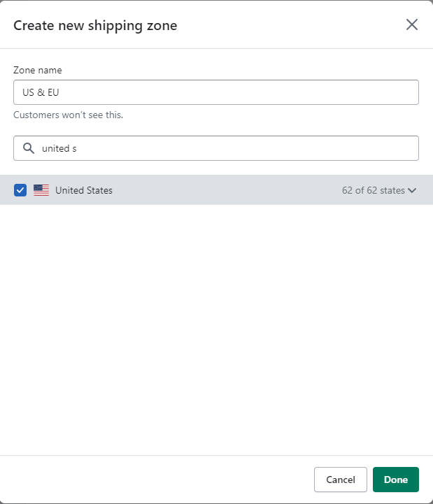The width and height of the screenshot is (433, 504).
Task: Click the magnifying glass search icon
Action: click(29, 148)
